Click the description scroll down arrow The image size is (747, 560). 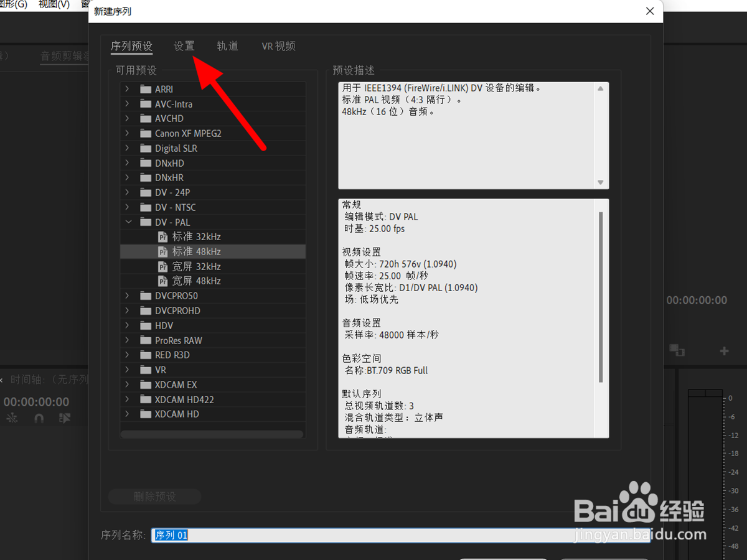click(601, 182)
